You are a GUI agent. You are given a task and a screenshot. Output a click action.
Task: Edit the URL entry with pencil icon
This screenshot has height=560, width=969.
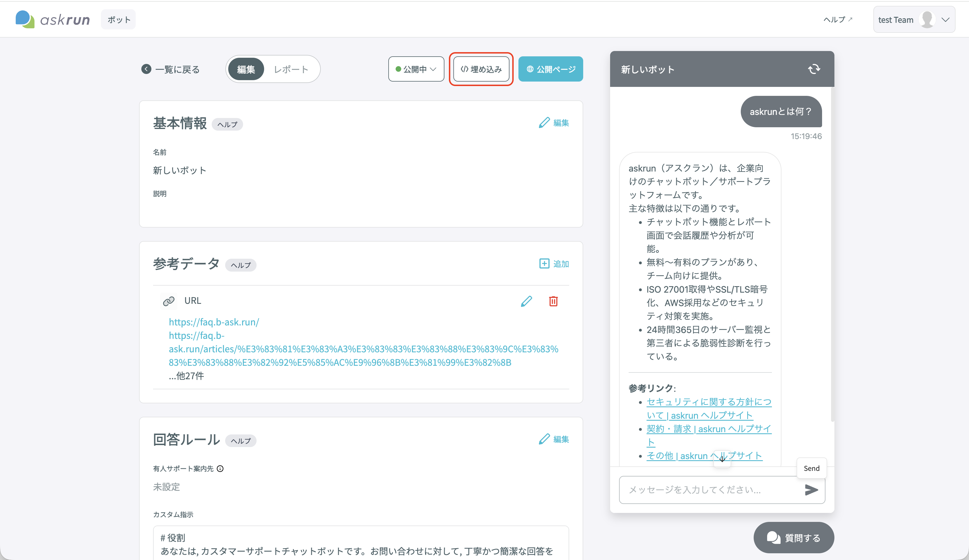pos(526,301)
